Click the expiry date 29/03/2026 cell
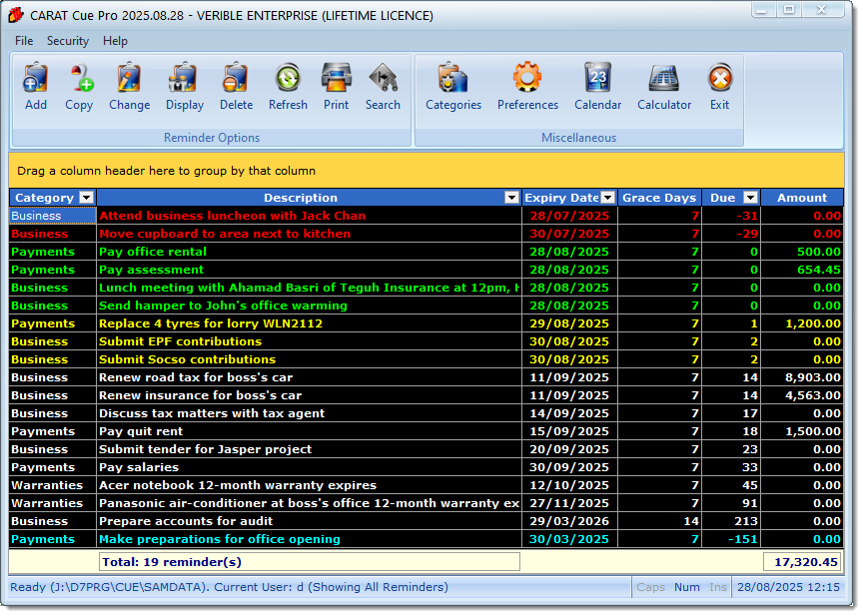863x616 pixels. (569, 521)
